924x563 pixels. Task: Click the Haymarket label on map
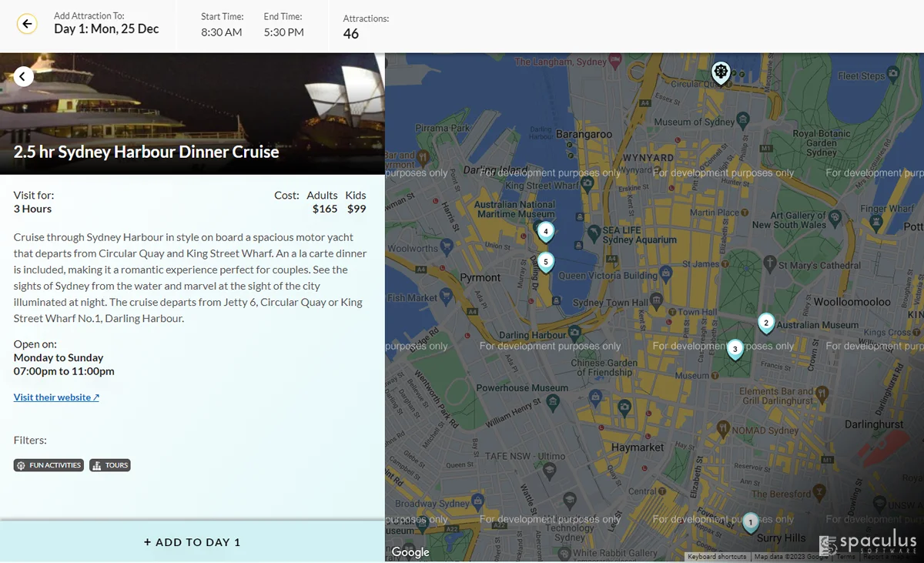pos(637,447)
